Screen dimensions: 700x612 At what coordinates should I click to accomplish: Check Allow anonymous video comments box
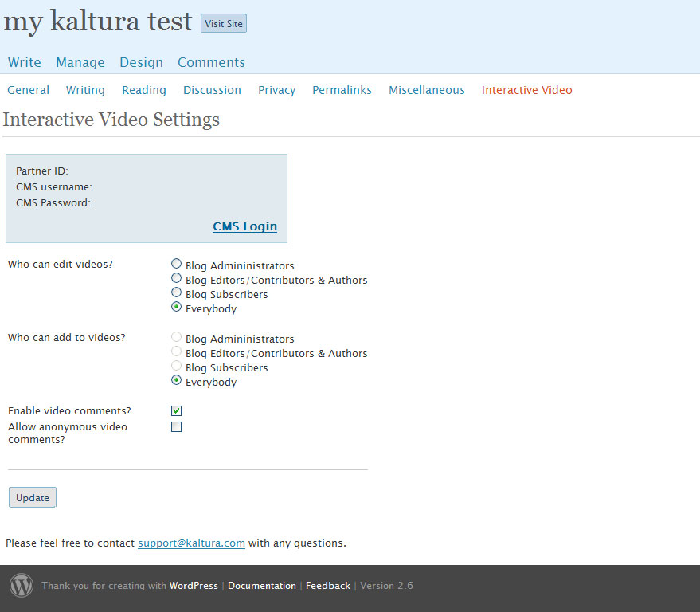click(176, 426)
